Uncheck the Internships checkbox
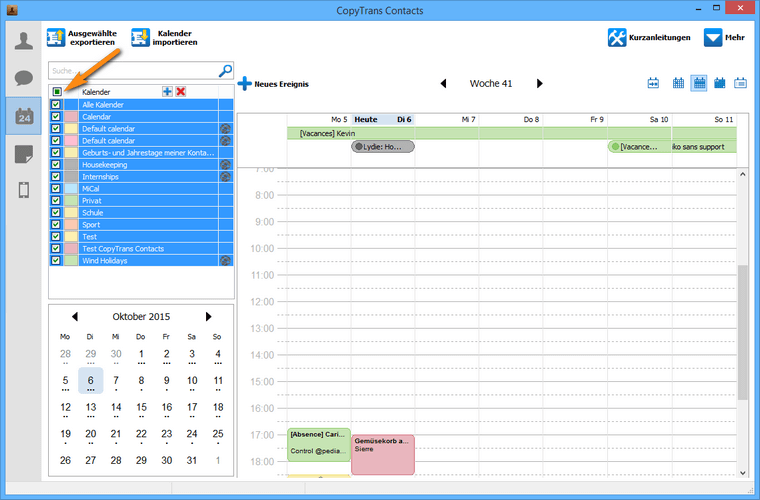 pos(56,176)
